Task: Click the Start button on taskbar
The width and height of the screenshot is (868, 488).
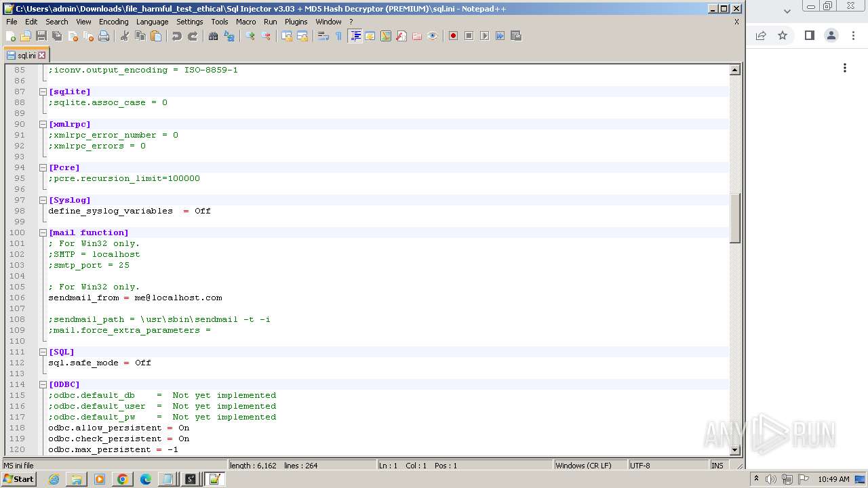Action: click(x=18, y=479)
